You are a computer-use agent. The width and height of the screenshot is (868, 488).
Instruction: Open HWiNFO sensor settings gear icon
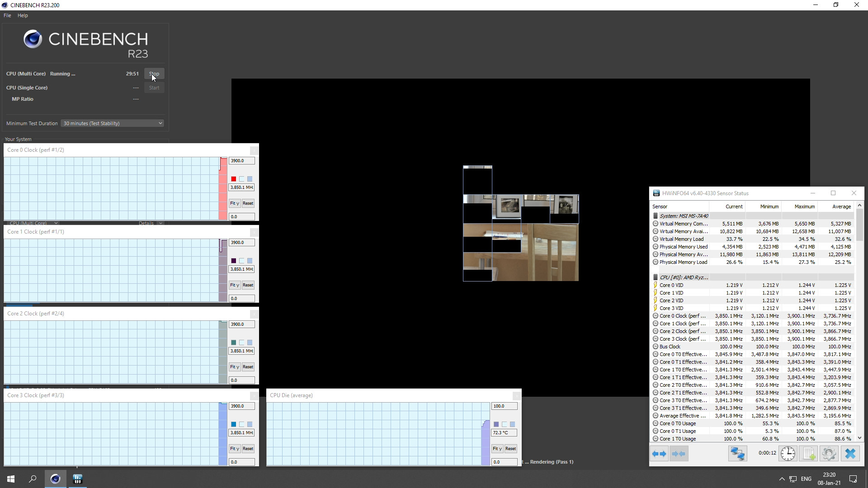point(829,454)
